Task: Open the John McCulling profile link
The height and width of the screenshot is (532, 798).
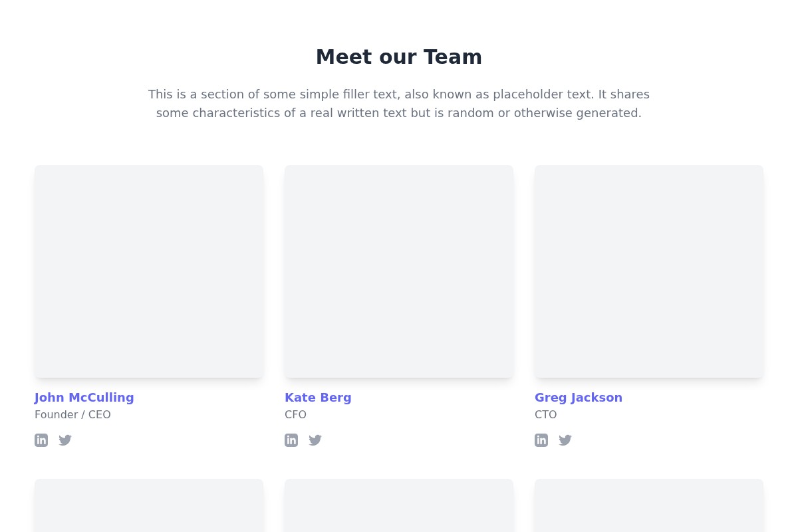Action: 84,397
